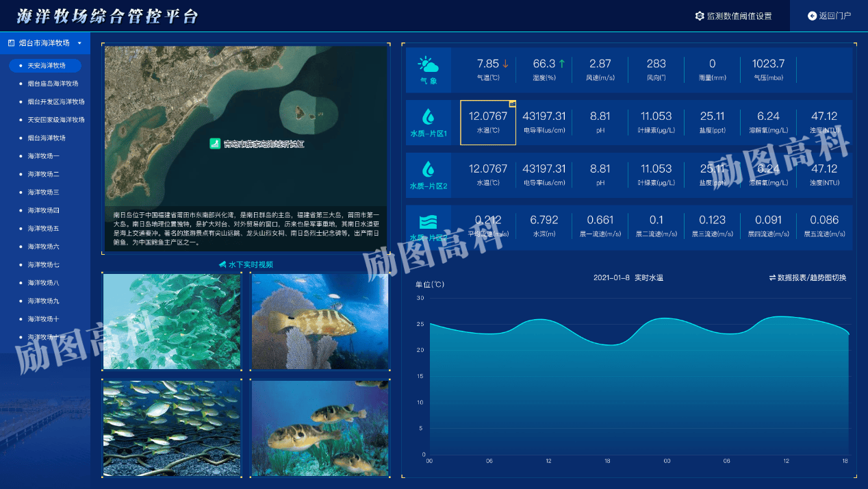Click the green map marker icon
868x489 pixels.
click(214, 144)
